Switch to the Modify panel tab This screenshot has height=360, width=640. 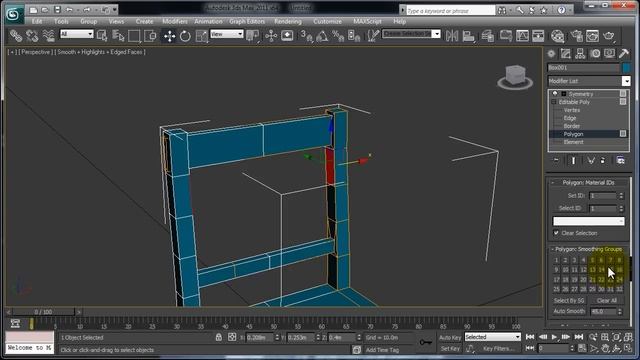566,53
